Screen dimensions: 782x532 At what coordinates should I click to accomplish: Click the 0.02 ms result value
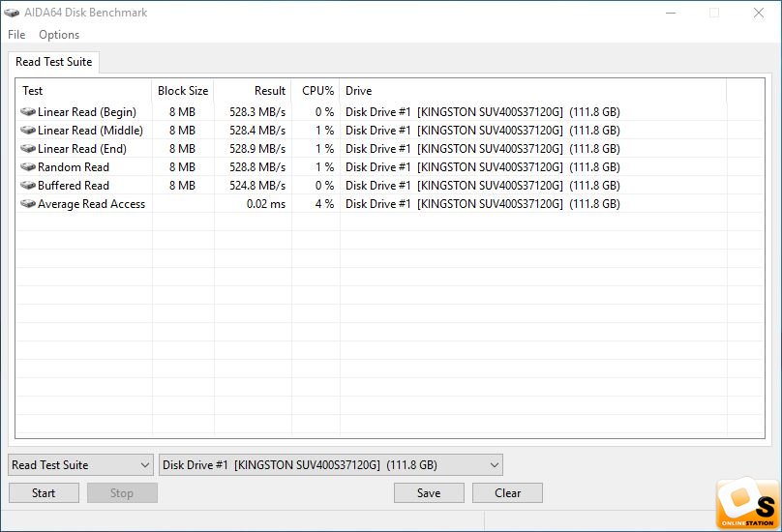(266, 204)
